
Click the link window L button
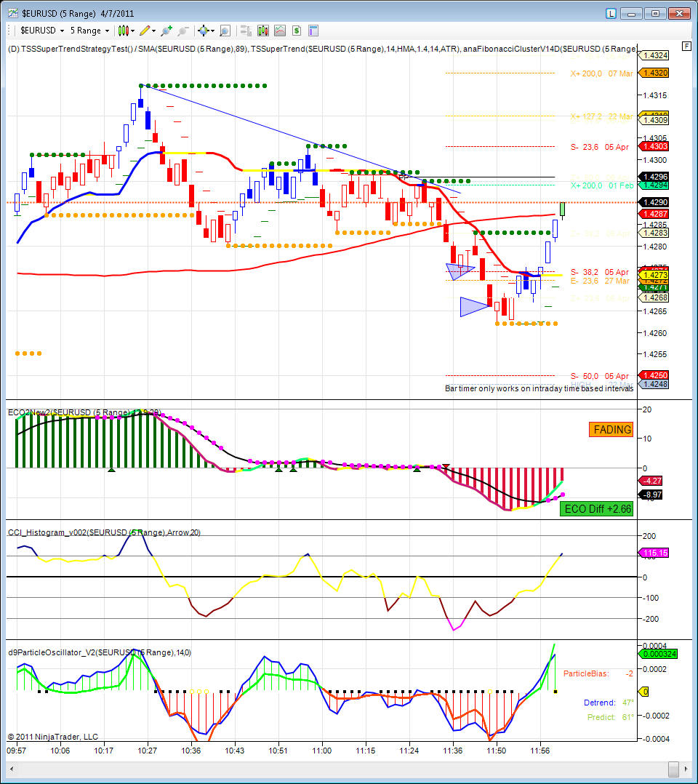point(611,14)
